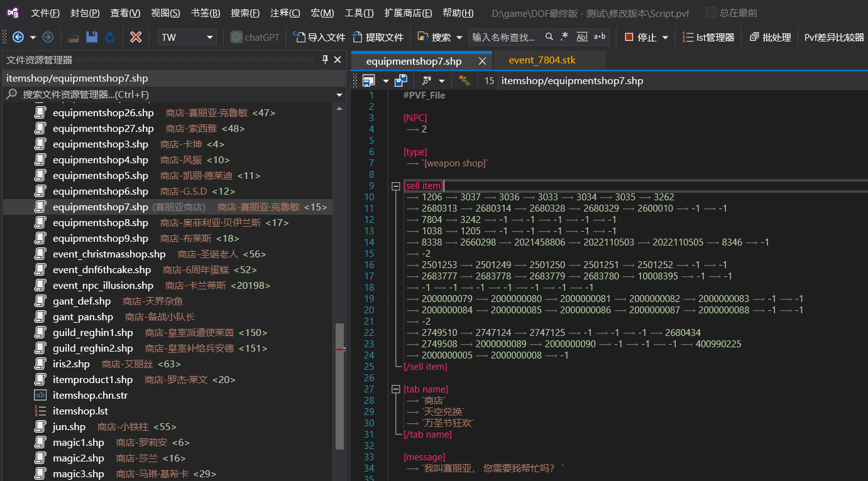Collapse the [sell item] code block

coord(395,186)
